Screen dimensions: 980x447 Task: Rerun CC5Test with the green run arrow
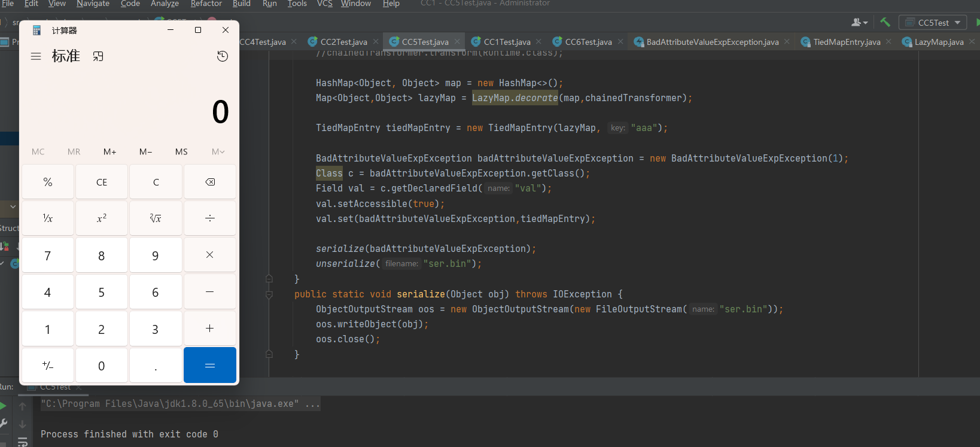pyautogui.click(x=3, y=406)
